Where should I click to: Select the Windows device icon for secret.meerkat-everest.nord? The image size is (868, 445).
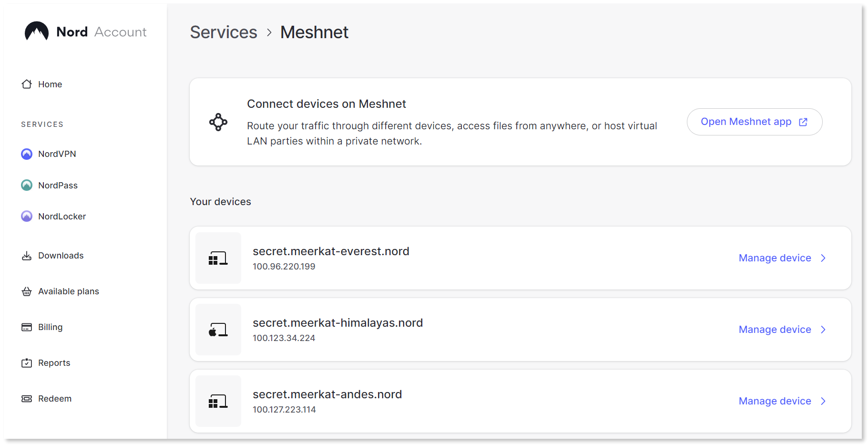(218, 258)
